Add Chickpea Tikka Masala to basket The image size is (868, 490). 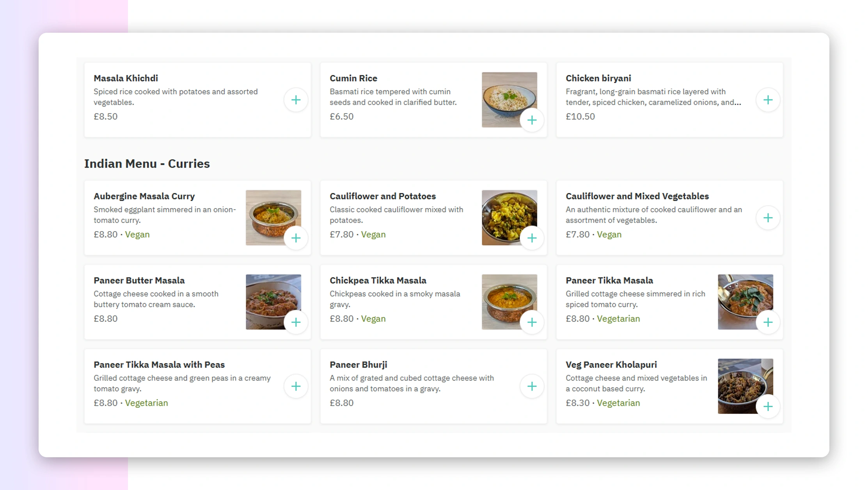tap(532, 322)
